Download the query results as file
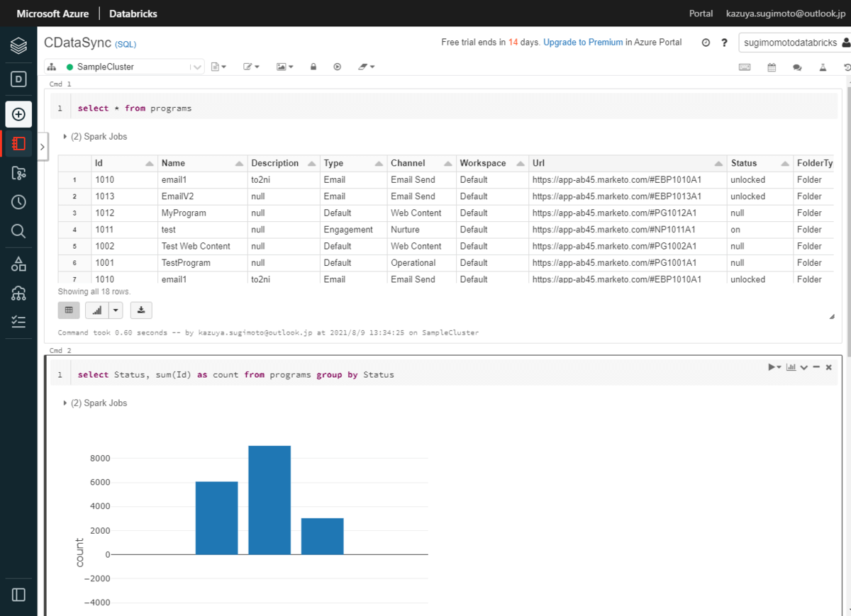Image resolution: width=851 pixels, height=616 pixels. tap(141, 310)
